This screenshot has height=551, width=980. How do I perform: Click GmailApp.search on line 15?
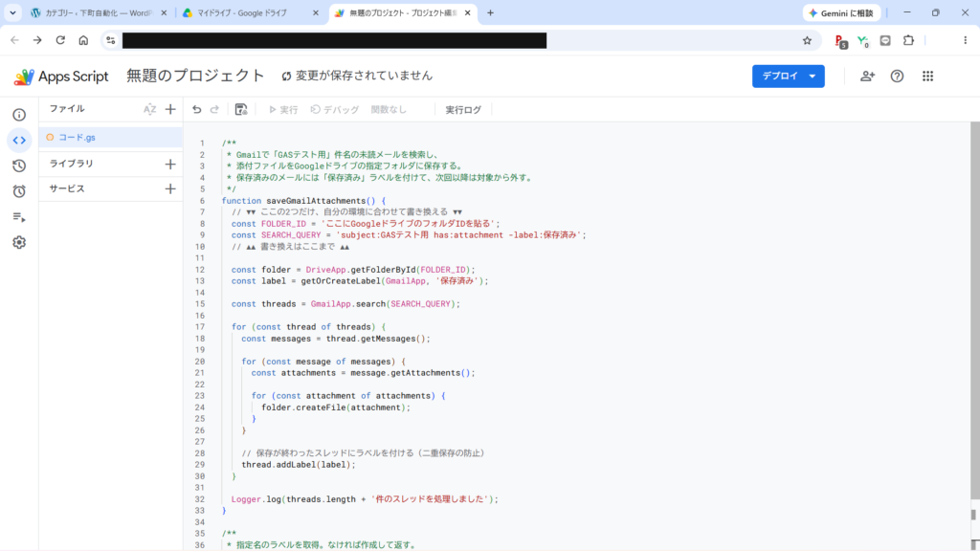(347, 304)
